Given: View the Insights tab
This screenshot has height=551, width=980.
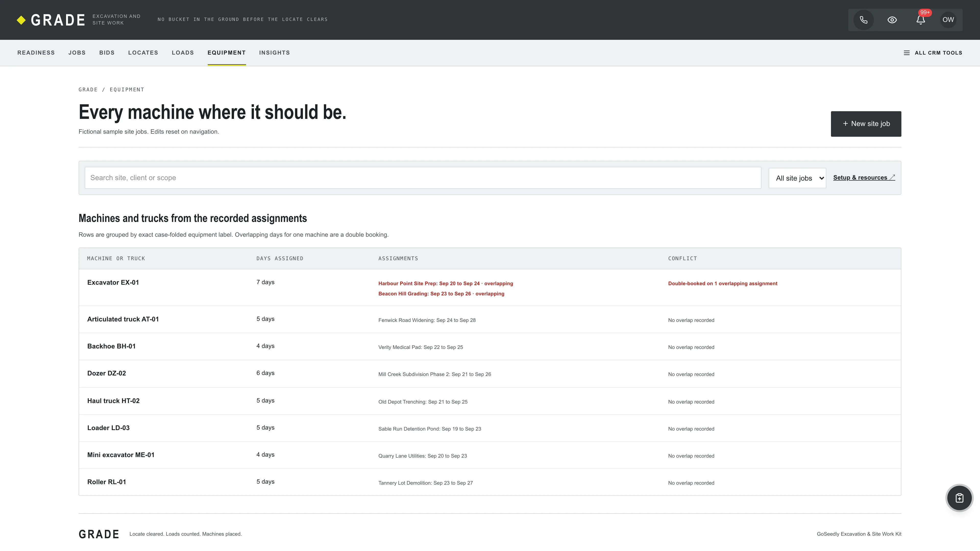Looking at the screenshot, I should coord(275,53).
